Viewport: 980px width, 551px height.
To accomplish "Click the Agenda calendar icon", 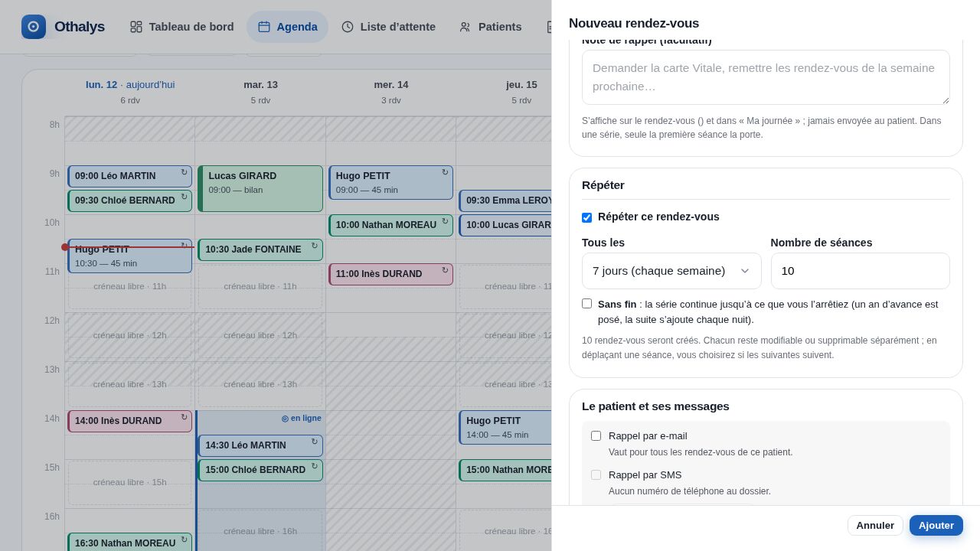I will pos(264,27).
